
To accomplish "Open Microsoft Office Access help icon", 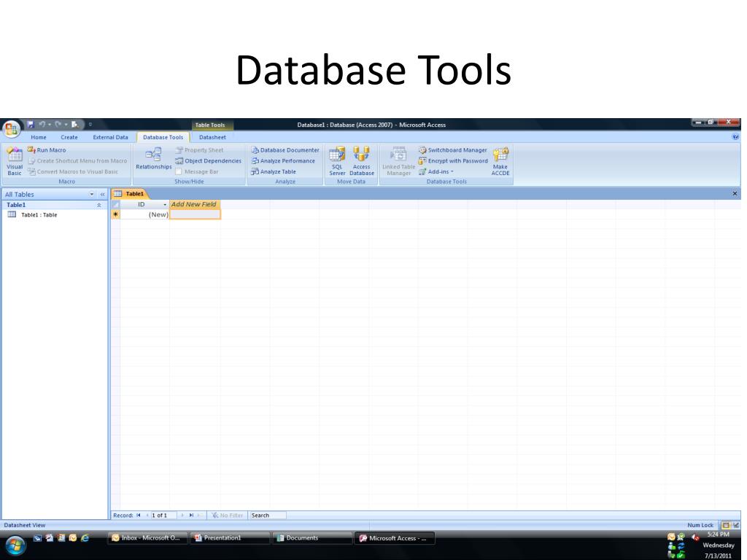I will coord(735,136).
